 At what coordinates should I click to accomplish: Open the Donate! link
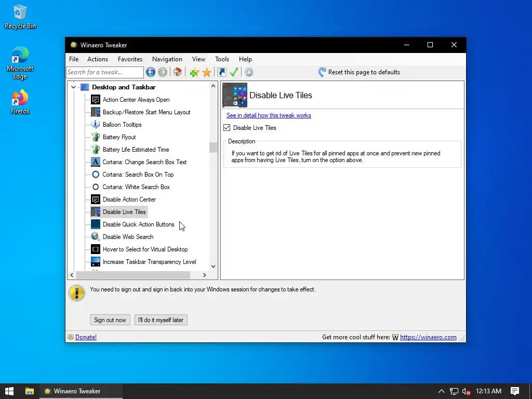click(86, 337)
